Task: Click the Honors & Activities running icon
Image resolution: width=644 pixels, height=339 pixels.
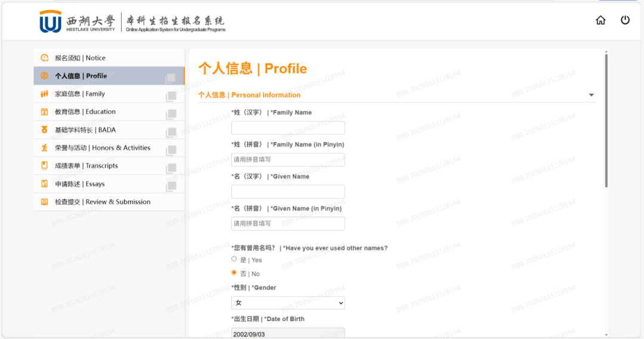Action: [x=44, y=147]
